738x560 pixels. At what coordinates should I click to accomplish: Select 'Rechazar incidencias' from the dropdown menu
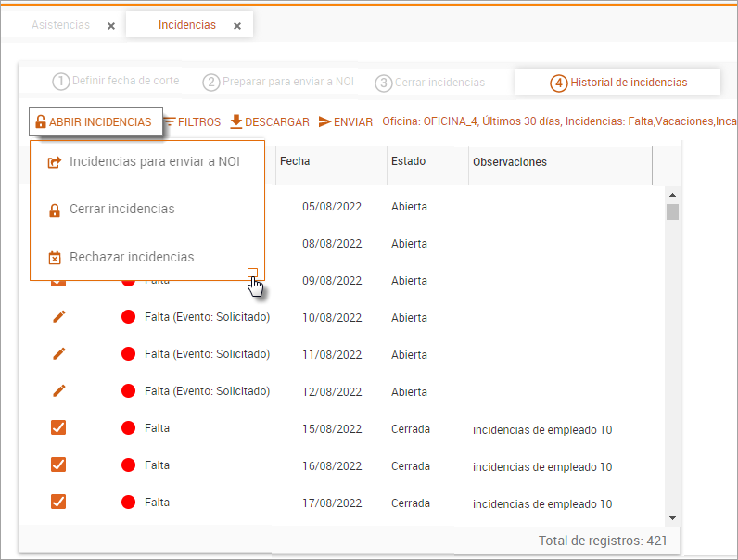coord(132,257)
